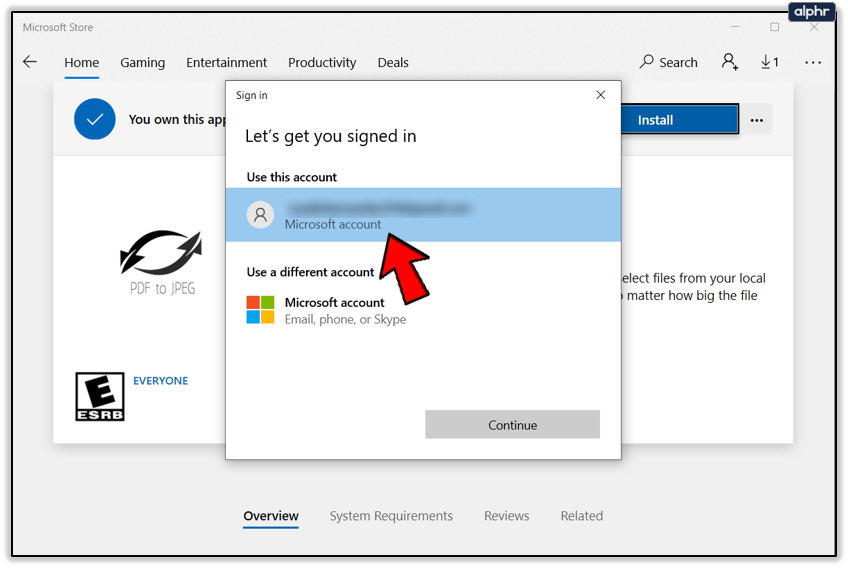Open the Deals tab
The image size is (848, 568).
(x=393, y=63)
